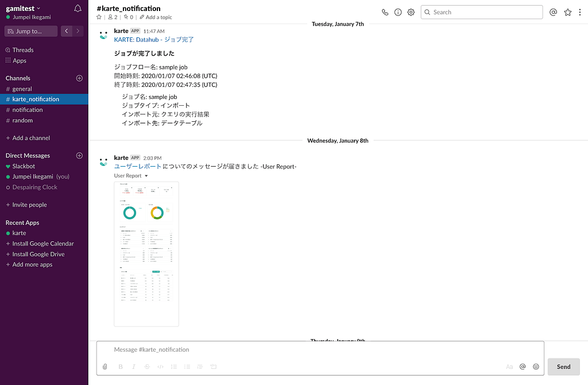Screen dimensions: 588x385
Task: Click karte avatar on Wednesday message
Action: (103, 162)
